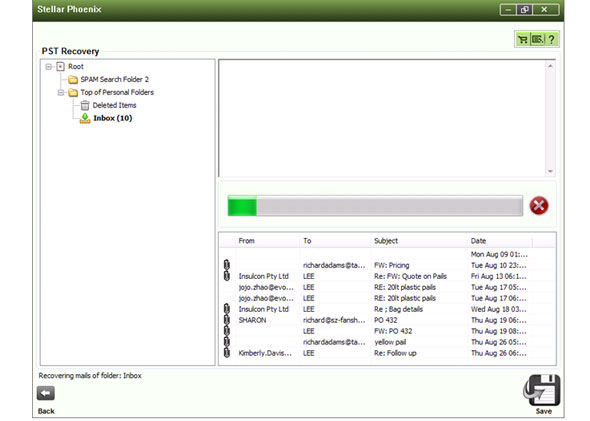This screenshot has height=421, width=590.
Task: Click sender SHARON in list
Action: [x=252, y=320]
